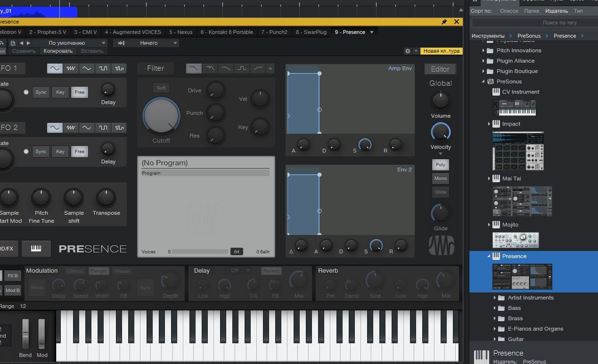Open filter type dropdown arrow

(x=270, y=69)
